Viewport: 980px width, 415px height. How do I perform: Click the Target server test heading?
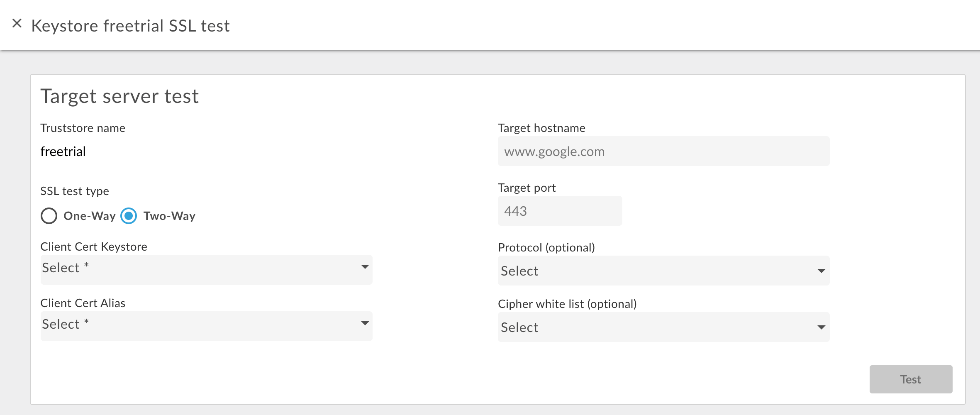(x=119, y=96)
